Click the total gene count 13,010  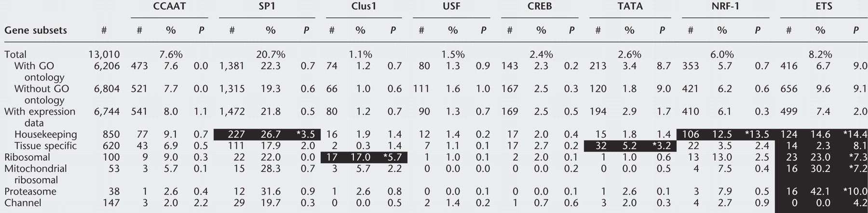click(x=104, y=55)
